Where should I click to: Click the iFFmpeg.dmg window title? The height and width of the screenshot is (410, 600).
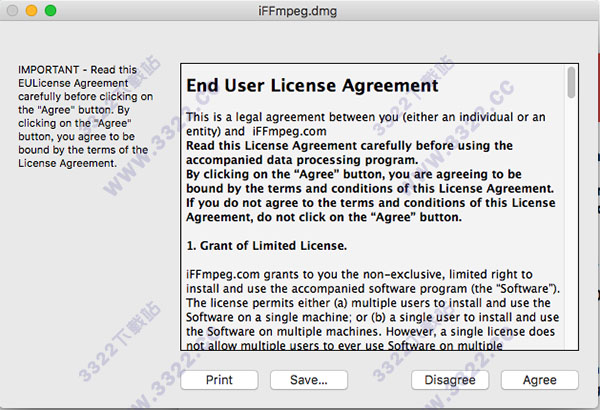pos(298,11)
